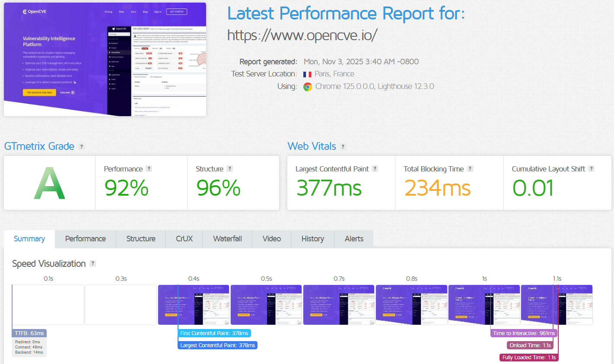The width and height of the screenshot is (614, 364).
Task: Switch to the CrUX tab
Action: point(185,239)
